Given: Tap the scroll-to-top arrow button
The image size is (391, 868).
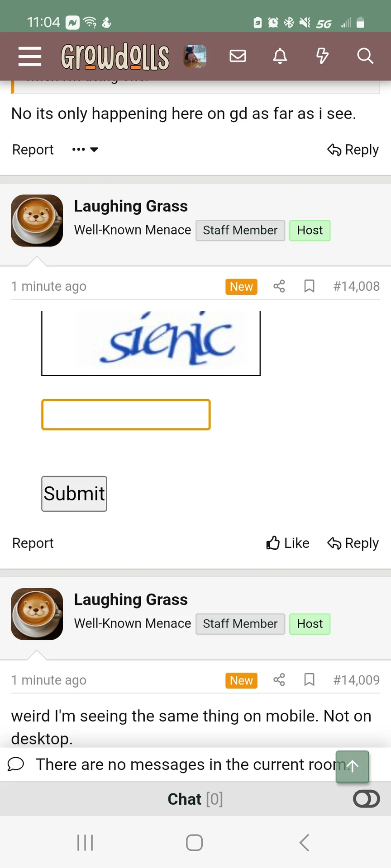Looking at the screenshot, I should click(353, 766).
